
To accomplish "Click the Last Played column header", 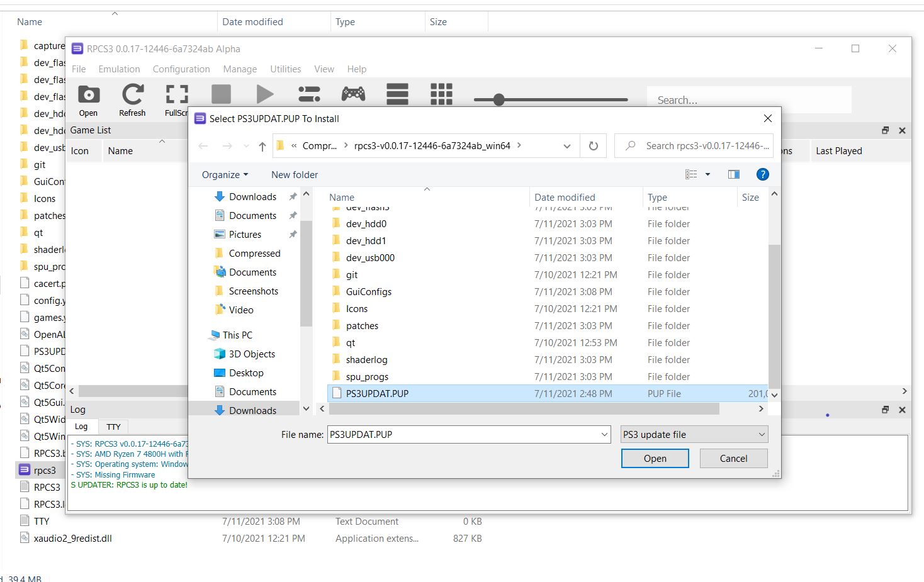I will click(839, 150).
